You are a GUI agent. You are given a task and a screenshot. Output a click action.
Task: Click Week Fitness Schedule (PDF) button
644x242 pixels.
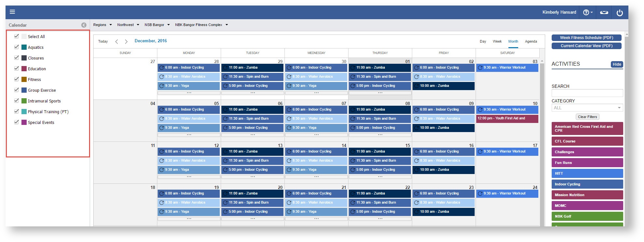click(x=586, y=38)
